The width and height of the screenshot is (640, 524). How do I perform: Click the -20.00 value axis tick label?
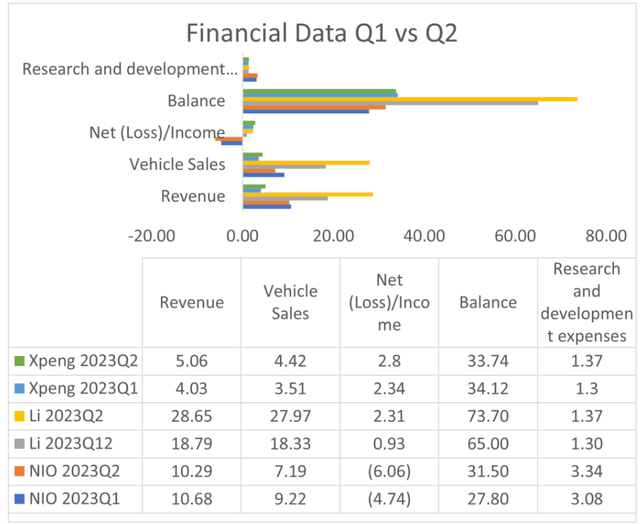click(x=151, y=236)
